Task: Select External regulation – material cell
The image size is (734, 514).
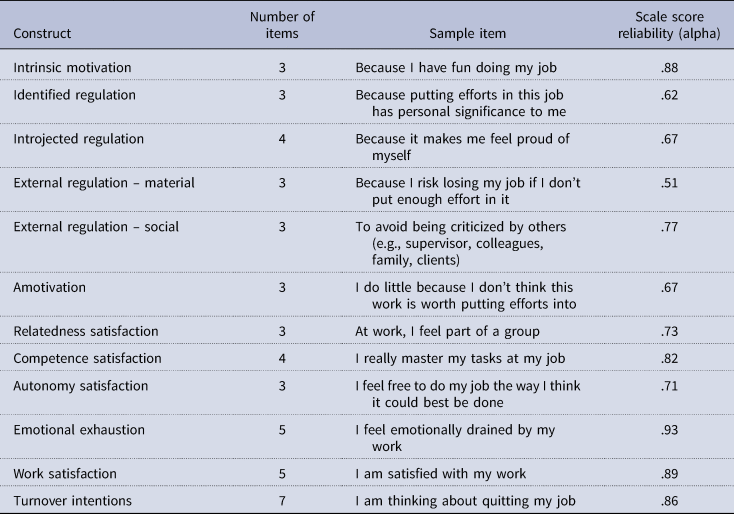Action: pos(103,182)
